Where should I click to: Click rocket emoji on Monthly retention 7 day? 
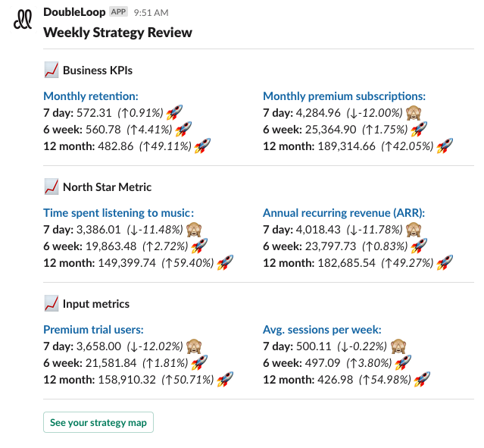(174, 112)
